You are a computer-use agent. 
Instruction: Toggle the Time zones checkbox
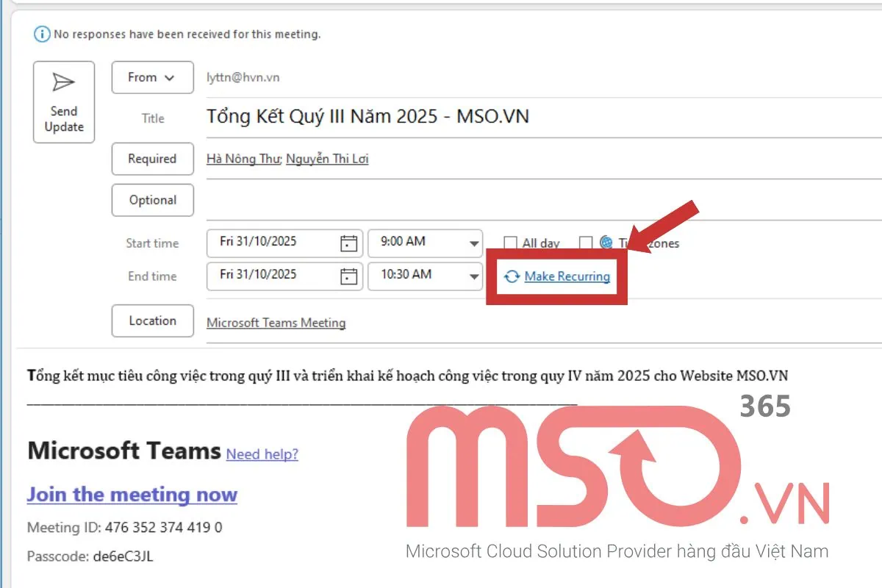(585, 243)
